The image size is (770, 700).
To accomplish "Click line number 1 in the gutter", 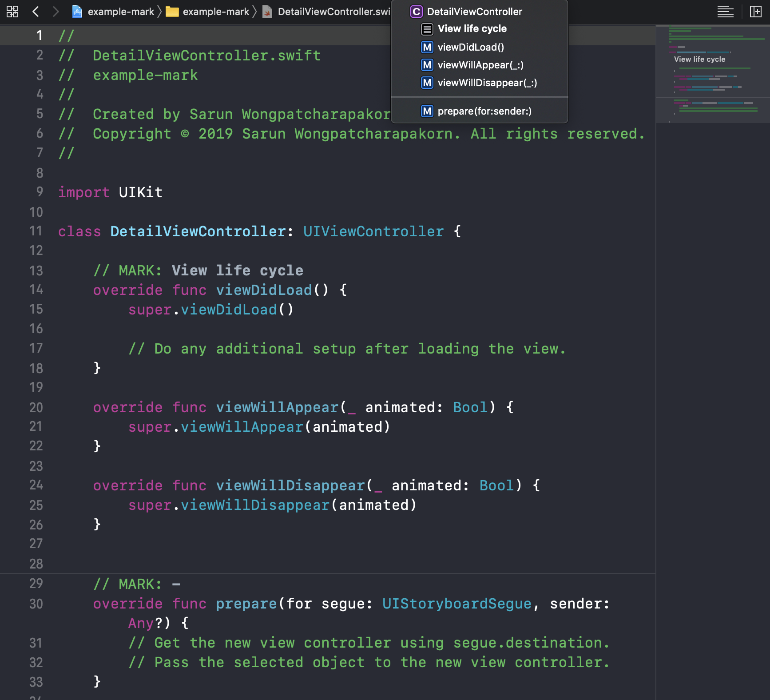I will (39, 36).
